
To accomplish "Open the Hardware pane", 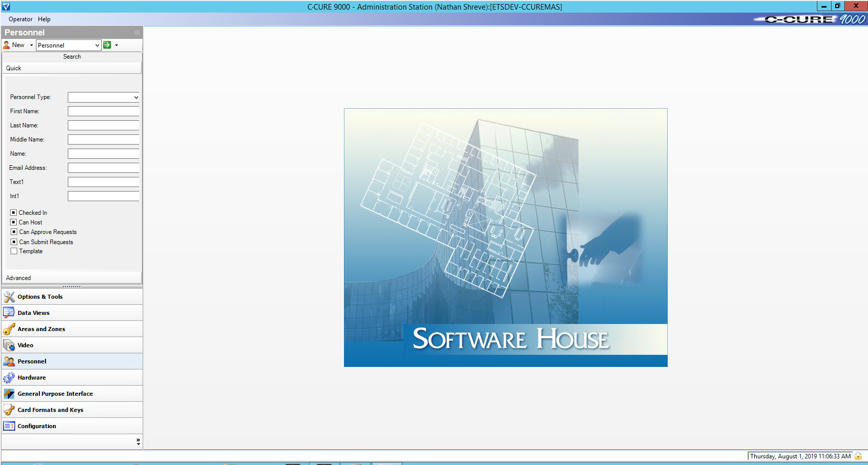I will (72, 378).
